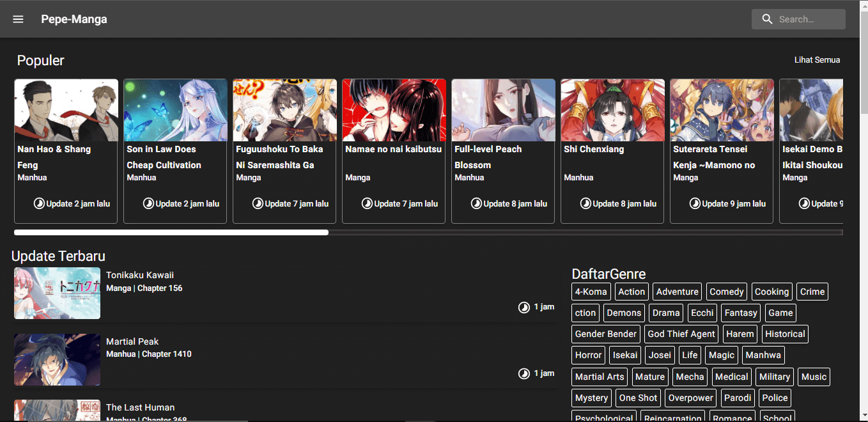868x422 pixels.
Task: Choose the Medical genre tag
Action: click(731, 377)
